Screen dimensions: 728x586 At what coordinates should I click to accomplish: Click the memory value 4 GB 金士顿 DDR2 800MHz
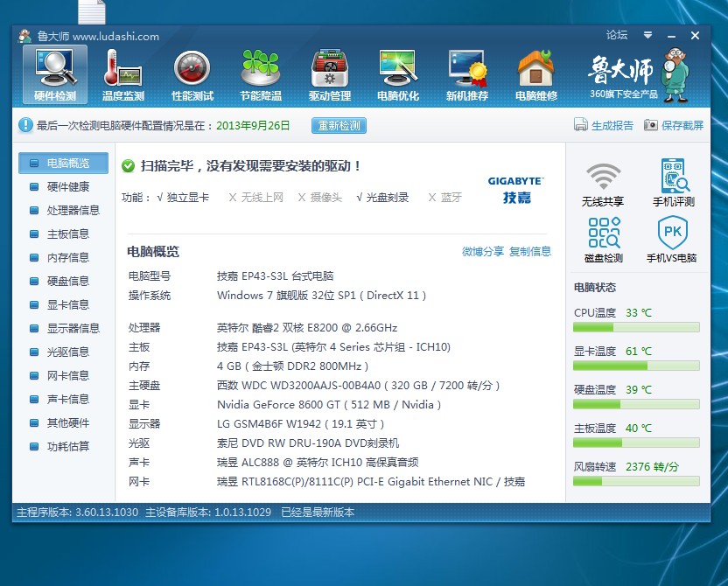point(292,366)
